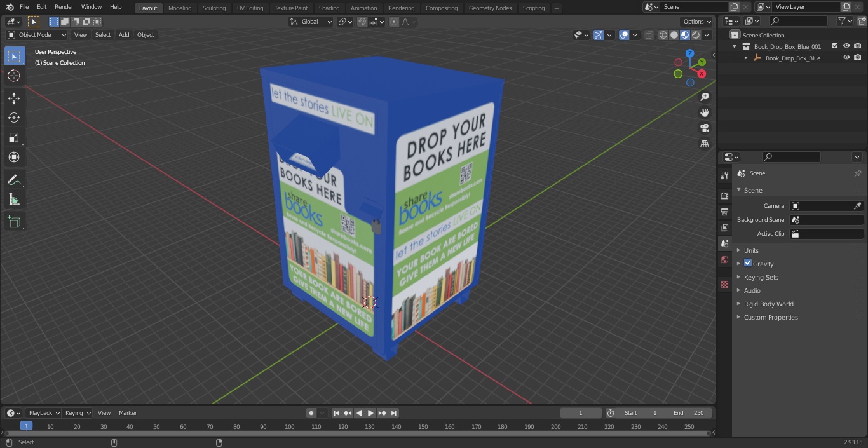Open the Global transform orientation dropdown
868x448 pixels.
coord(311,22)
